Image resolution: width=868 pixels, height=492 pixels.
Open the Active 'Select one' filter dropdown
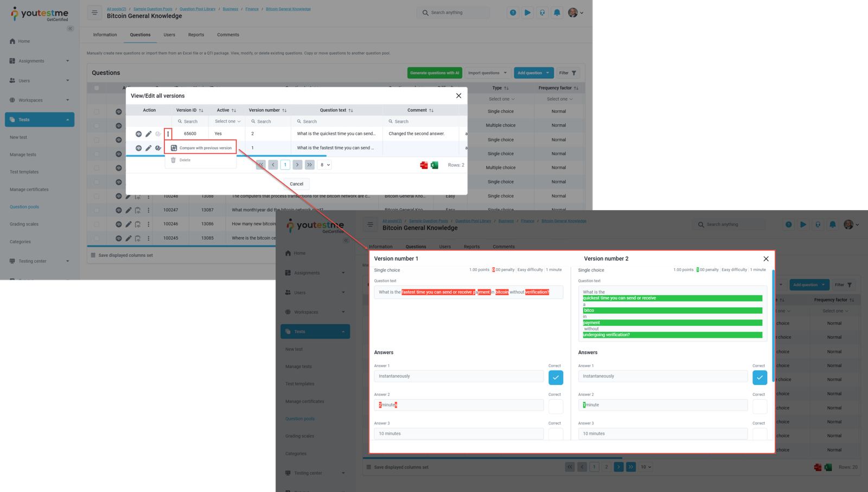click(x=227, y=122)
